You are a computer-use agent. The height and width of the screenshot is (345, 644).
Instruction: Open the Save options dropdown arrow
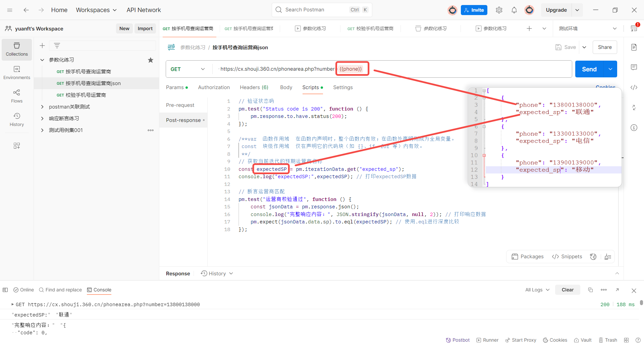[x=584, y=47]
